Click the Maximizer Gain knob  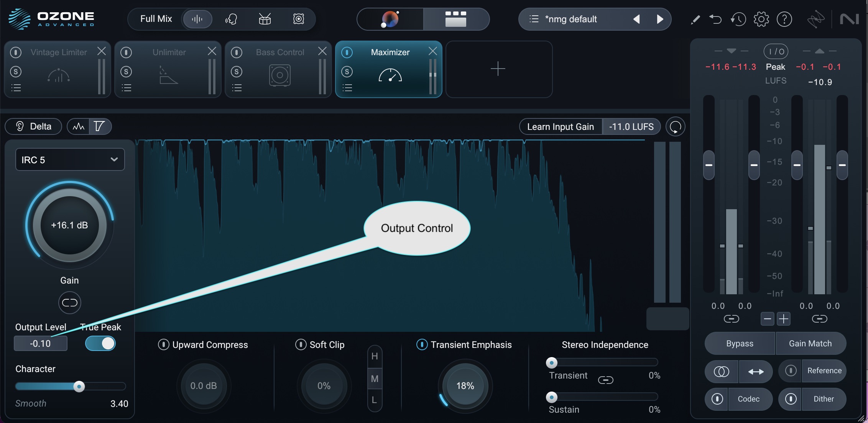click(70, 225)
